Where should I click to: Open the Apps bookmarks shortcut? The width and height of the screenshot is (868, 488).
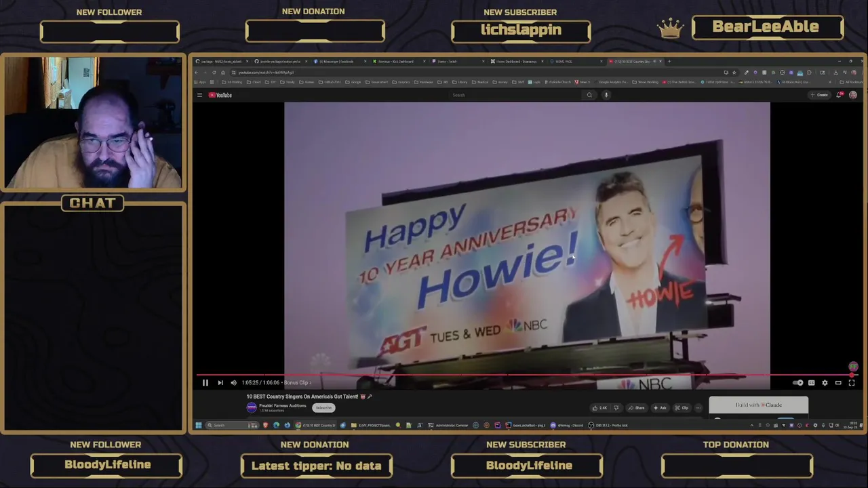199,82
